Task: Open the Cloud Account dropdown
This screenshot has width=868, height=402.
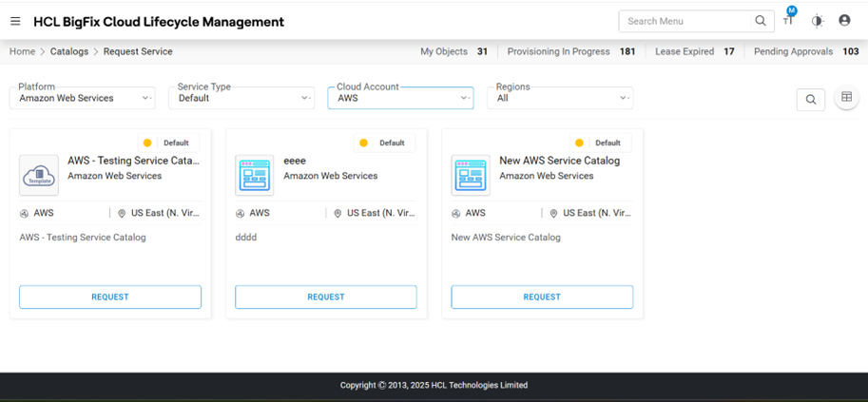Action: [401, 98]
